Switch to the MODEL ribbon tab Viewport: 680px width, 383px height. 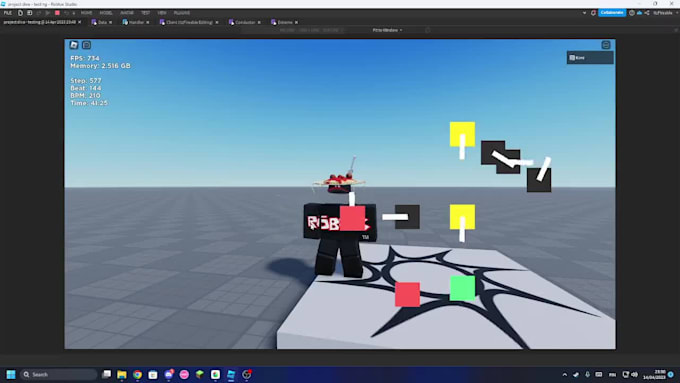click(106, 13)
